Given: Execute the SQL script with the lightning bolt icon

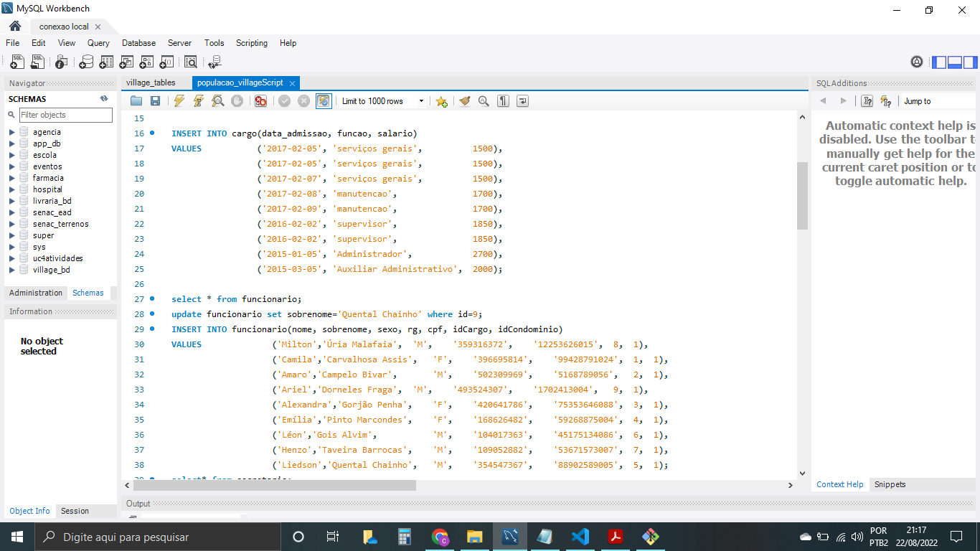Looking at the screenshot, I should (178, 100).
